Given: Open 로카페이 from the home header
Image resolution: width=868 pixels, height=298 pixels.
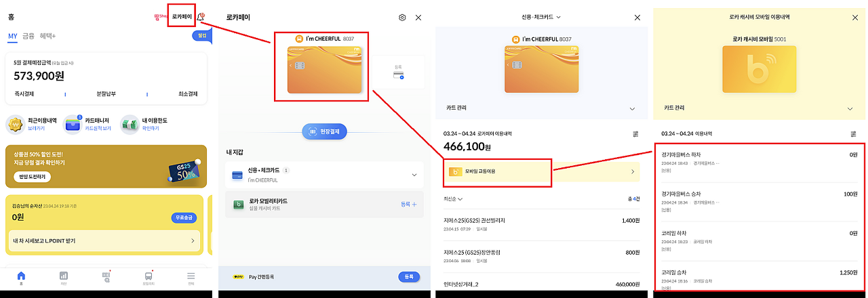Looking at the screenshot, I should pyautogui.click(x=182, y=16).
